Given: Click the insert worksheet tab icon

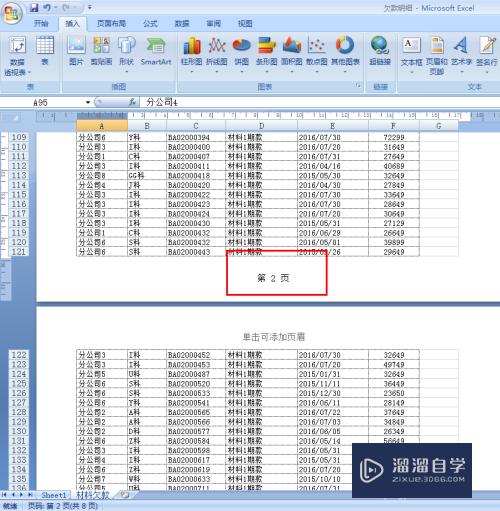Looking at the screenshot, I should coord(124,495).
